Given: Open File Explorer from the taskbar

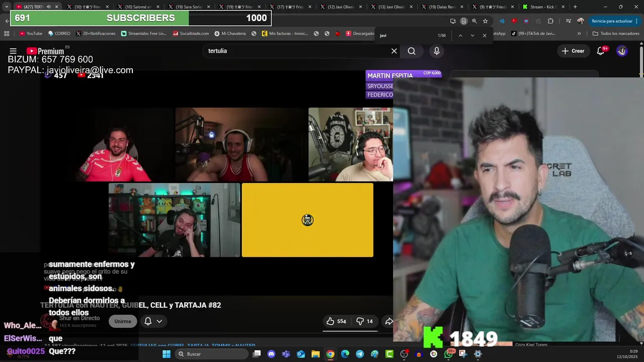Looking at the screenshot, I should [315, 354].
